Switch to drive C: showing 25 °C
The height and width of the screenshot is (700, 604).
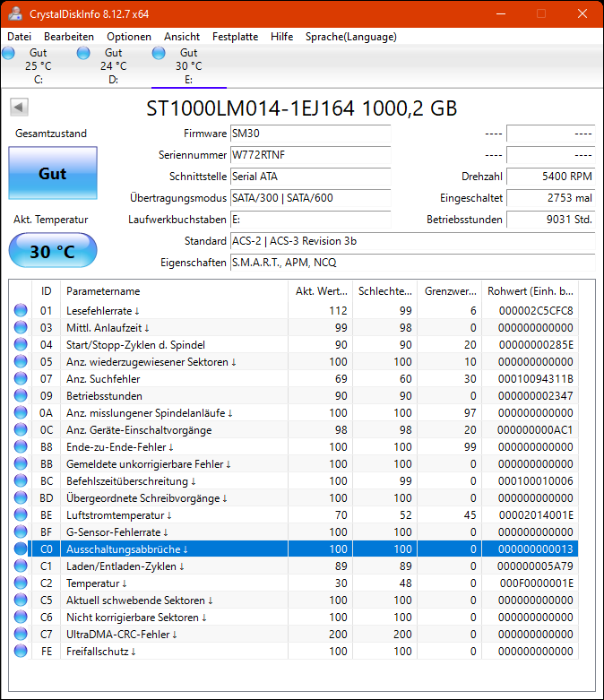coord(39,66)
